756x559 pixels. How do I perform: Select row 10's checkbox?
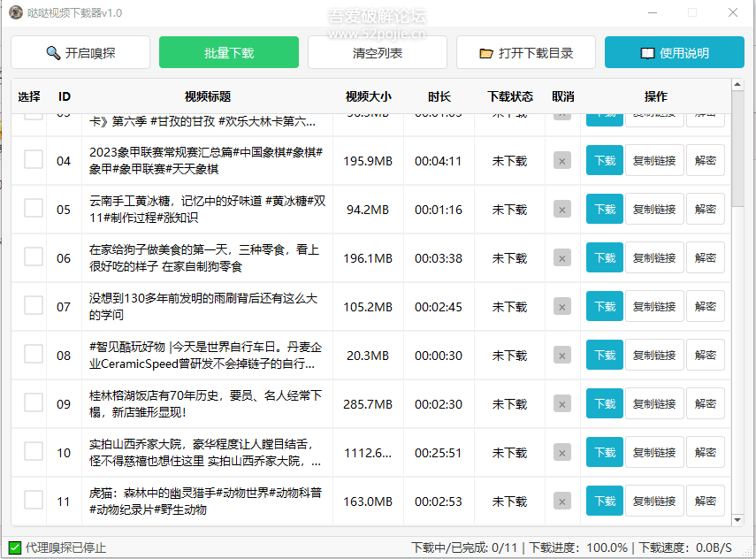tap(34, 451)
